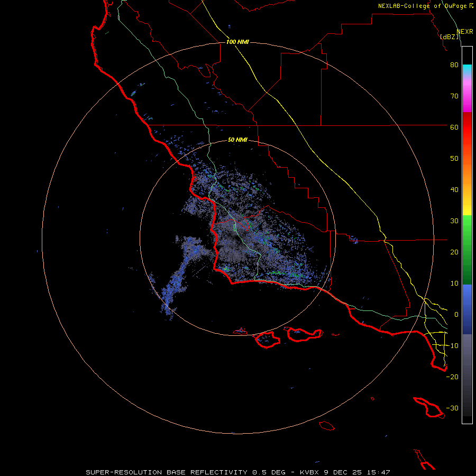Click the 70 dBZ scale value
476x476 pixels.
[x=454, y=96]
